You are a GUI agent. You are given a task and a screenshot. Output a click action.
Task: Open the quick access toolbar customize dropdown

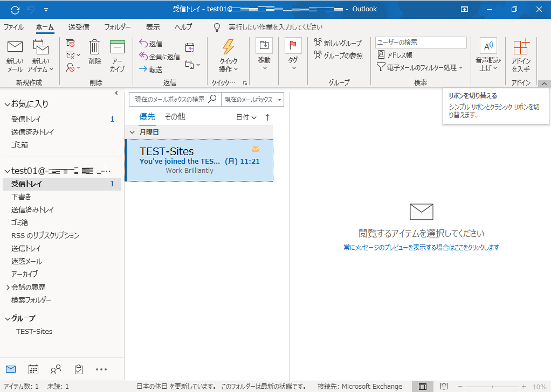[46, 10]
